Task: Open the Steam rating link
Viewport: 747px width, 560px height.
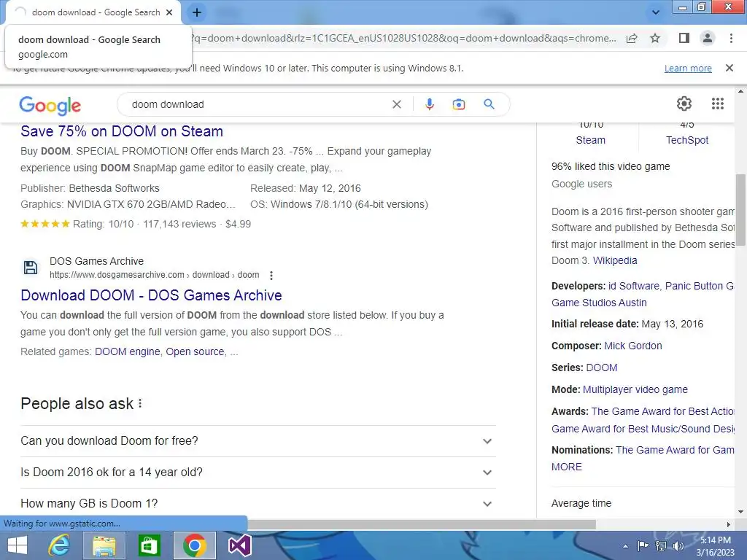Action: coord(590,140)
